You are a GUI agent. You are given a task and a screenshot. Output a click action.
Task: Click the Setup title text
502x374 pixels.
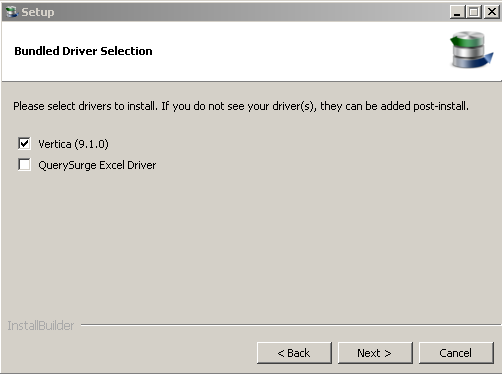coord(38,12)
